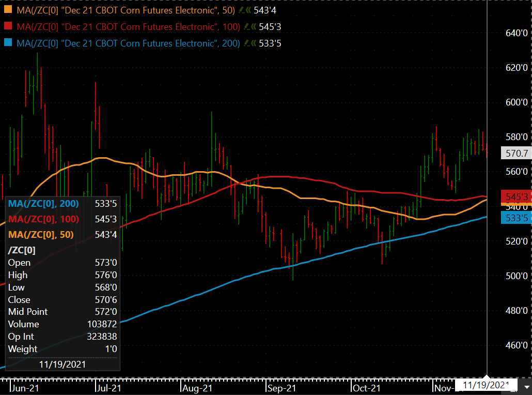Click the High 576'0 row in tooltip
Viewport: 532px width, 395px height.
click(62, 275)
